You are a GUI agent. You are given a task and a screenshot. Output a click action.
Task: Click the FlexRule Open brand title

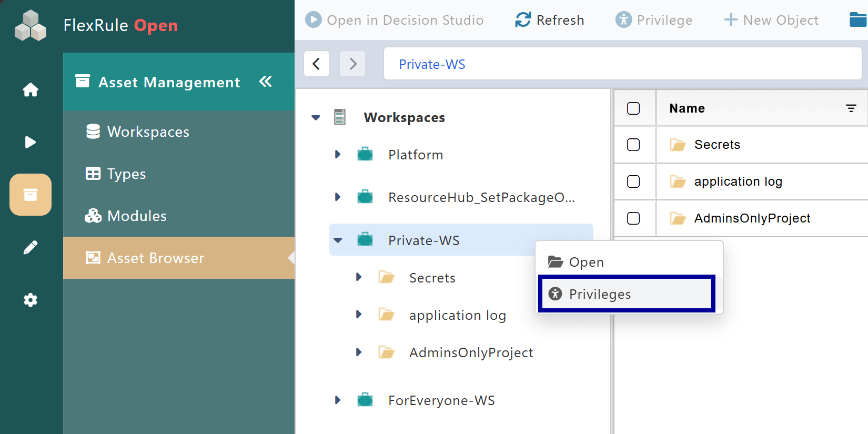pos(120,25)
